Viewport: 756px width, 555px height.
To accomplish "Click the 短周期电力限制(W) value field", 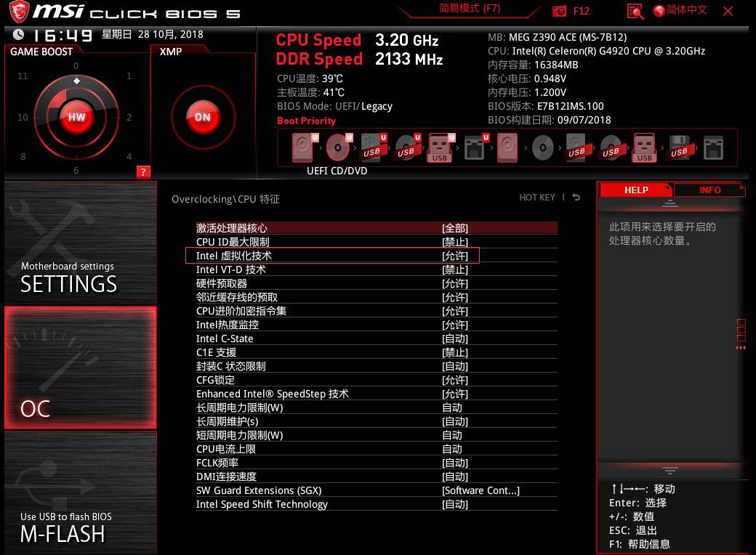I will pyautogui.click(x=452, y=436).
